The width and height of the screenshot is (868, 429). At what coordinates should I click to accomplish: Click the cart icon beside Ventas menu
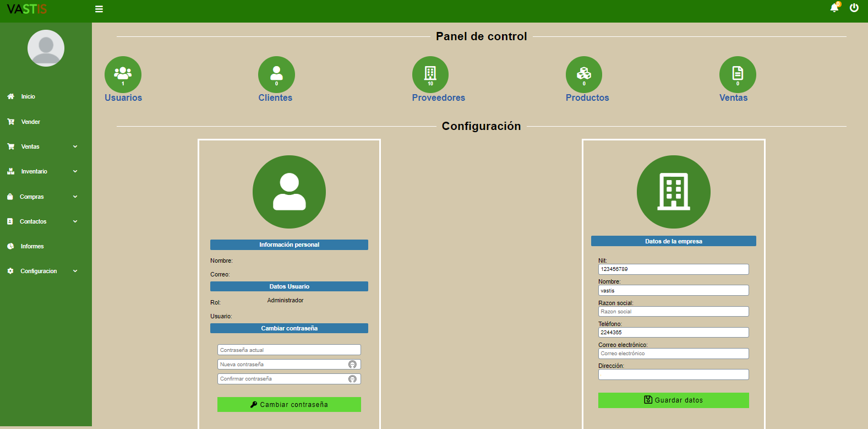point(10,146)
